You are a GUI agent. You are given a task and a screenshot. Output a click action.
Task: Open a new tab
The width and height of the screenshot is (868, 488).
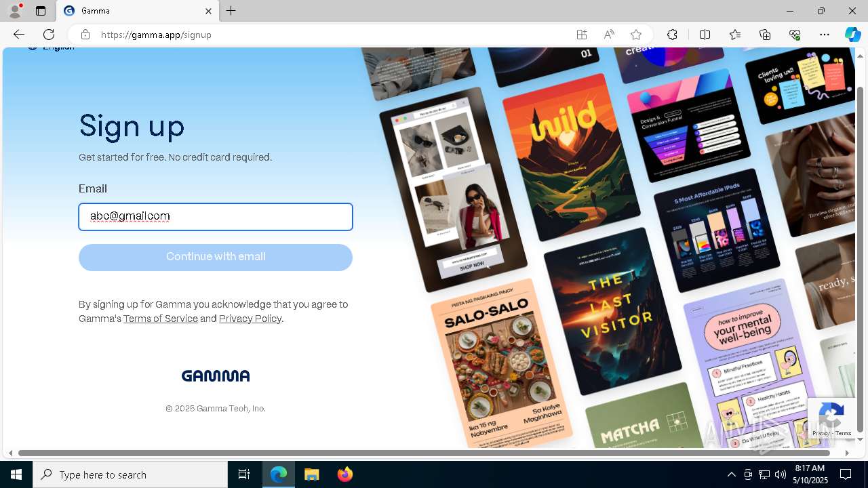231,11
